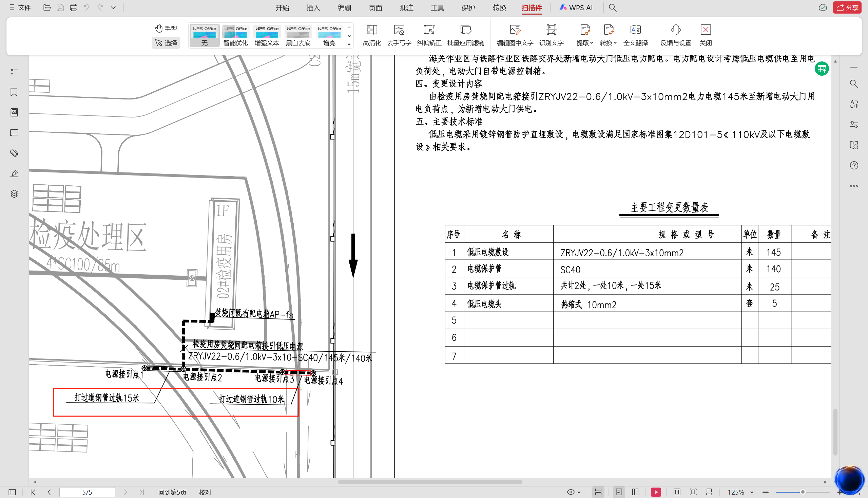Open the help question mark icon
Image resolution: width=868 pixels, height=498 pixels.
click(854, 165)
